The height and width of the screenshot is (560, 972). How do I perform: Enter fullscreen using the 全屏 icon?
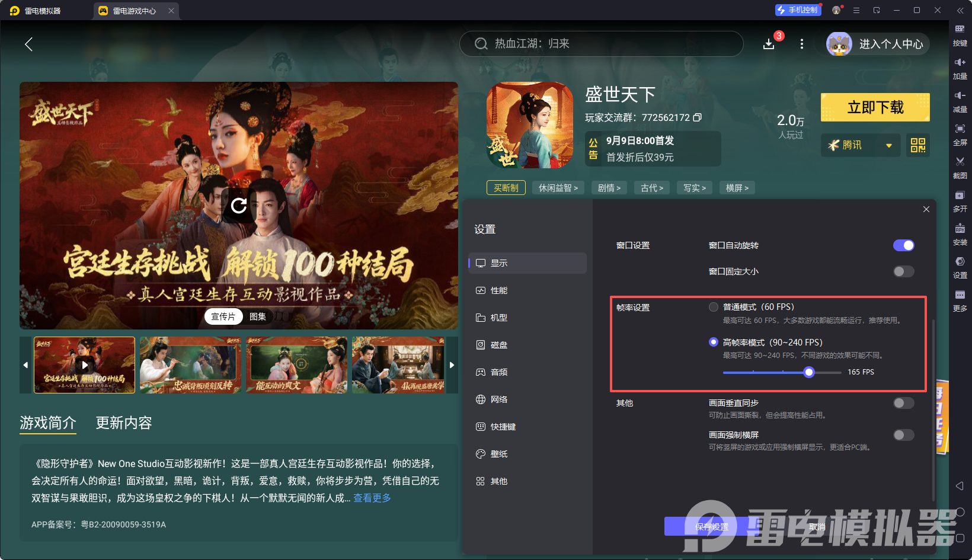pyautogui.click(x=960, y=135)
